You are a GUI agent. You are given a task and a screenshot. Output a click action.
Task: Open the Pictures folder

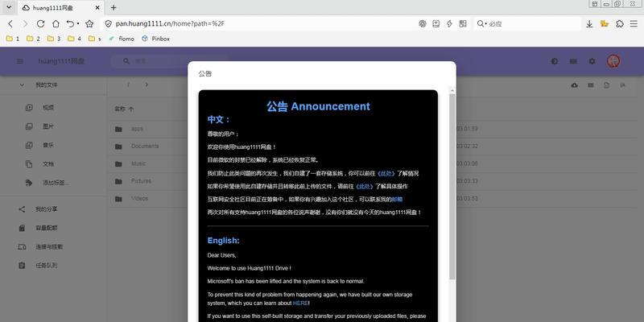(142, 180)
